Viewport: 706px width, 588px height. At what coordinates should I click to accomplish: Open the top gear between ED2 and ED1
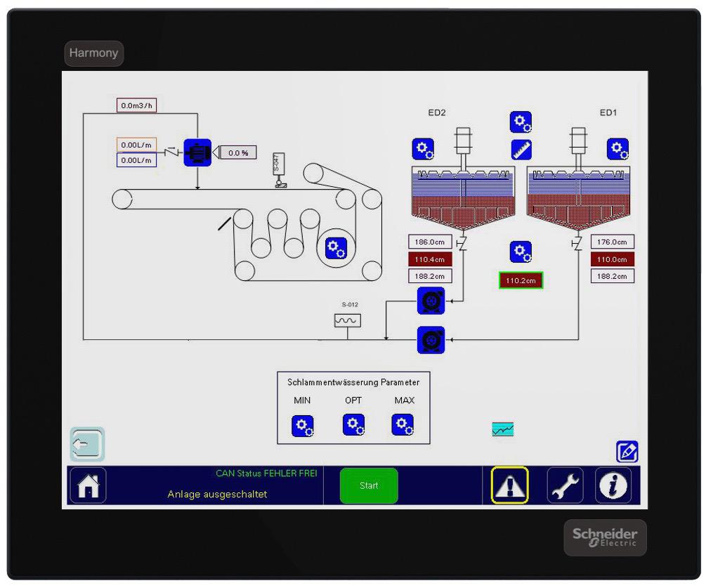click(521, 122)
